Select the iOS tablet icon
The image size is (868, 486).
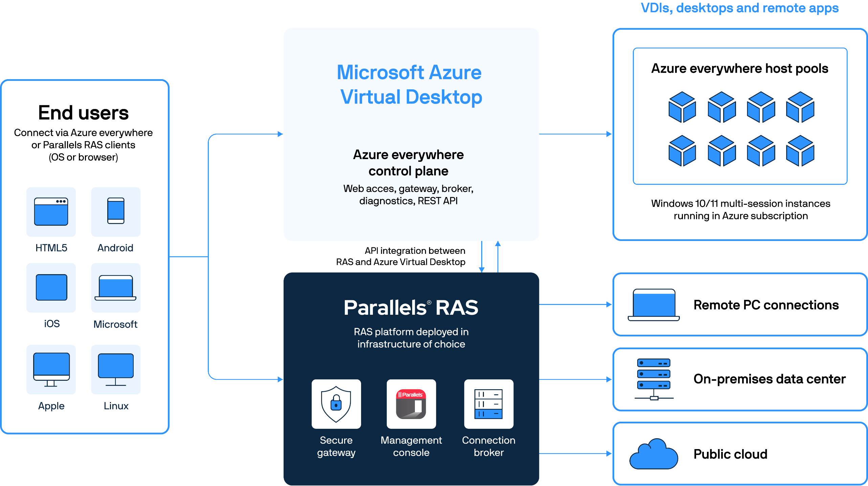[51, 287]
